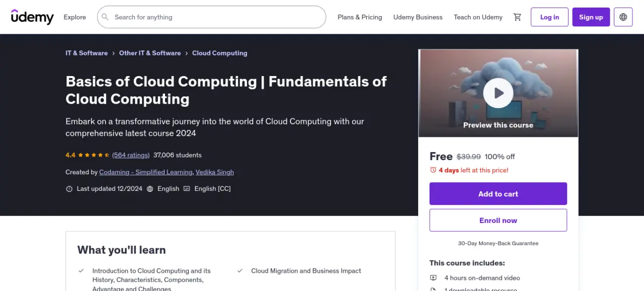The width and height of the screenshot is (644, 291).
Task: Click the 100% off text
Action: (x=500, y=157)
